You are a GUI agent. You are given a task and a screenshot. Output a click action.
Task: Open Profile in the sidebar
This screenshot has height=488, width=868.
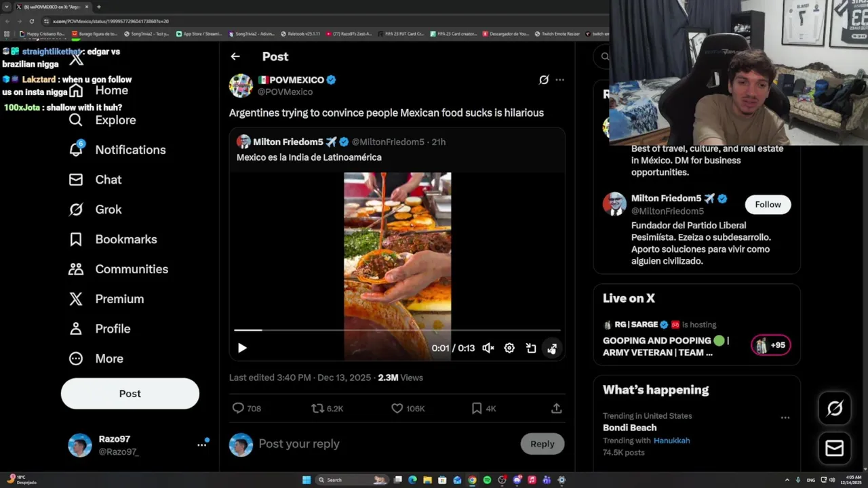click(x=99, y=329)
